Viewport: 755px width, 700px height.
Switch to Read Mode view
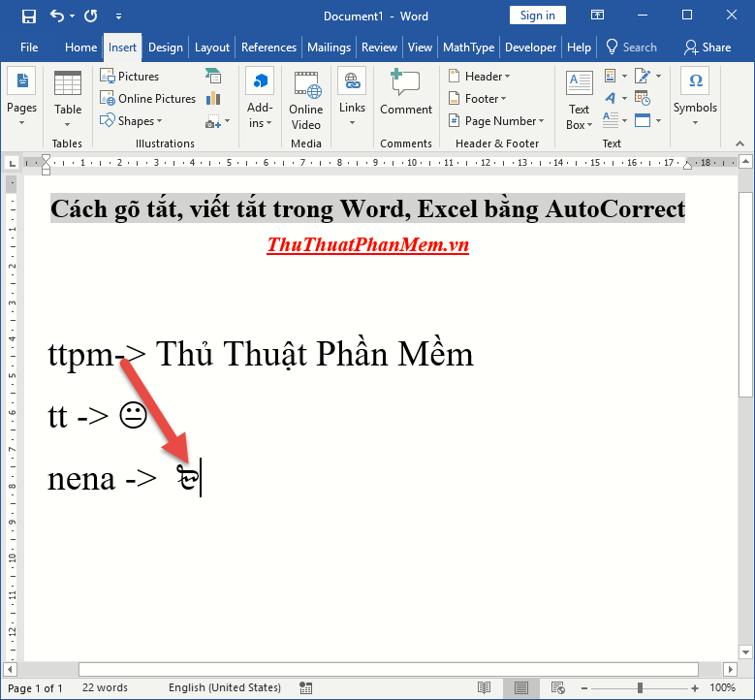(484, 688)
